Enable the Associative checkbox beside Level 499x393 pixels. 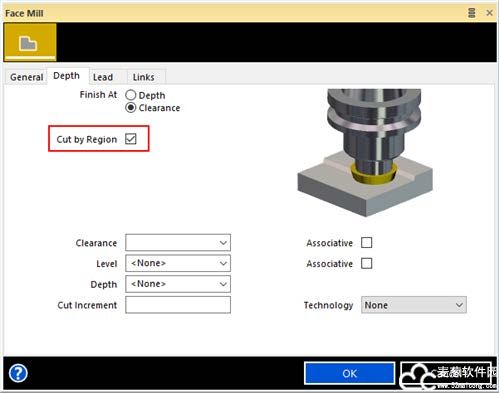(x=367, y=263)
